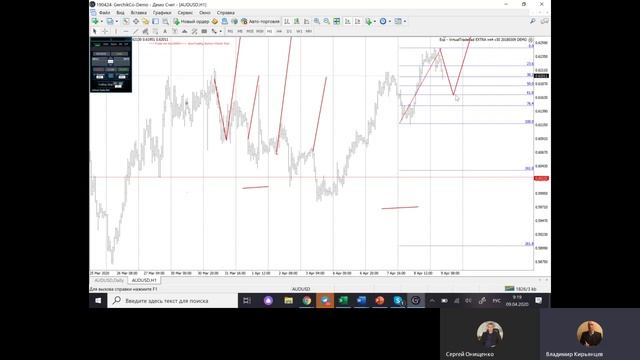Switch timeframe to M5
The image size is (640, 360).
point(240,31)
